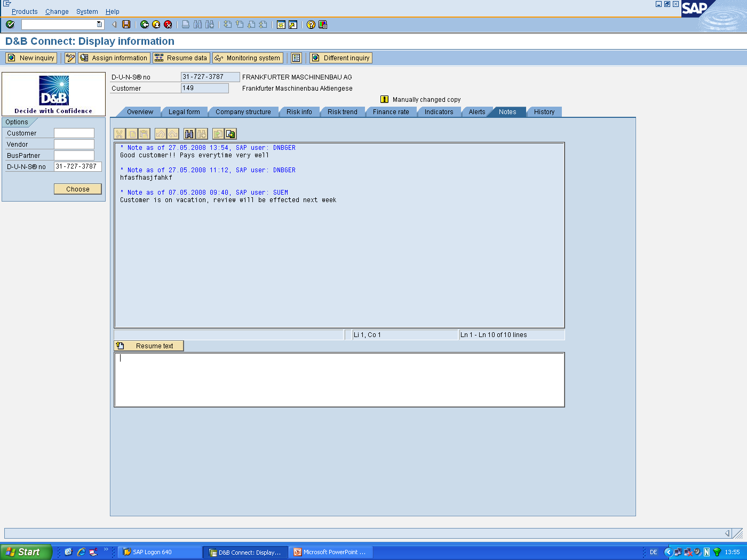Click the Print icon in toolbar
The width and height of the screenshot is (747, 560).
click(186, 25)
